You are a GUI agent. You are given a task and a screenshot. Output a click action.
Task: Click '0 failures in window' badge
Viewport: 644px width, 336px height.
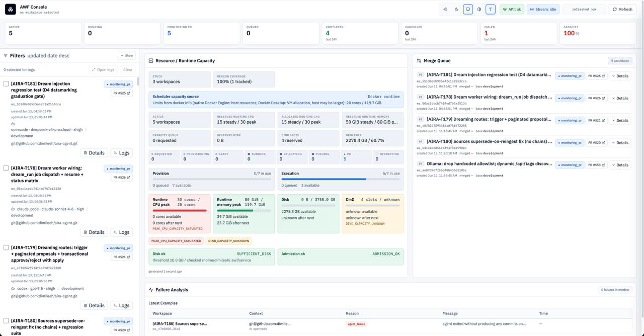(x=615, y=290)
